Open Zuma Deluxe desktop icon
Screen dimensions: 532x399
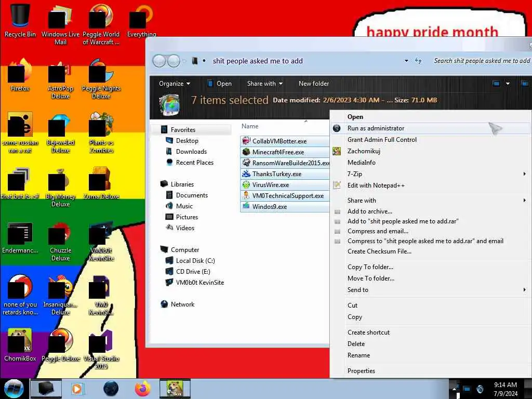pos(101,183)
